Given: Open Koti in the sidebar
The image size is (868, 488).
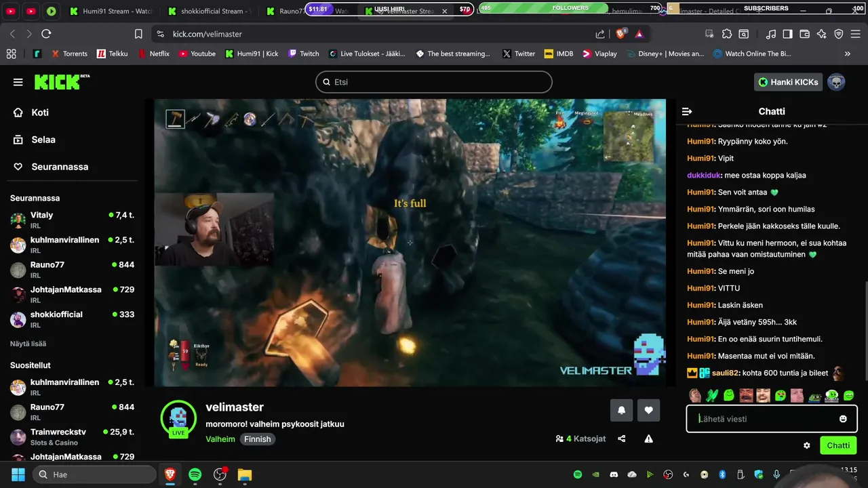Looking at the screenshot, I should pos(40,113).
